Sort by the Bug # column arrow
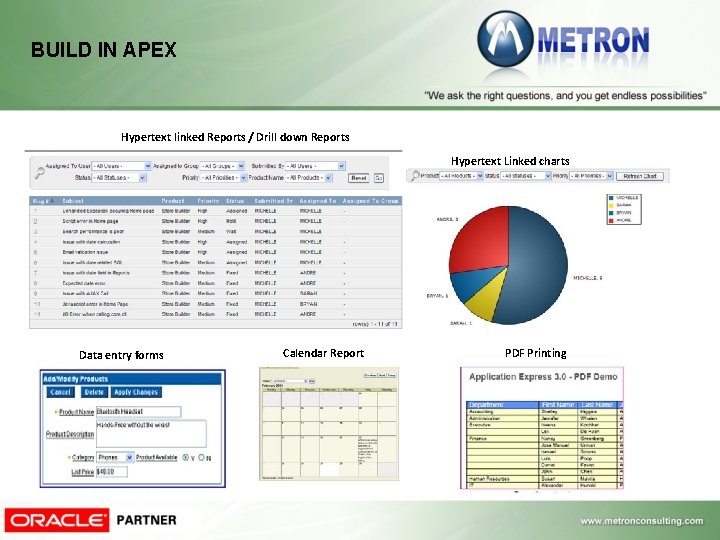 [52, 200]
